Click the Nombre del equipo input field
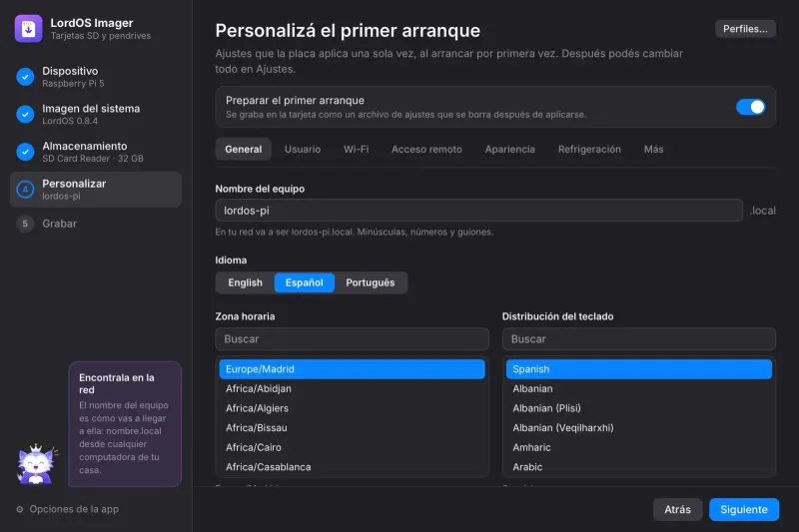This screenshot has height=532, width=799. 479,211
